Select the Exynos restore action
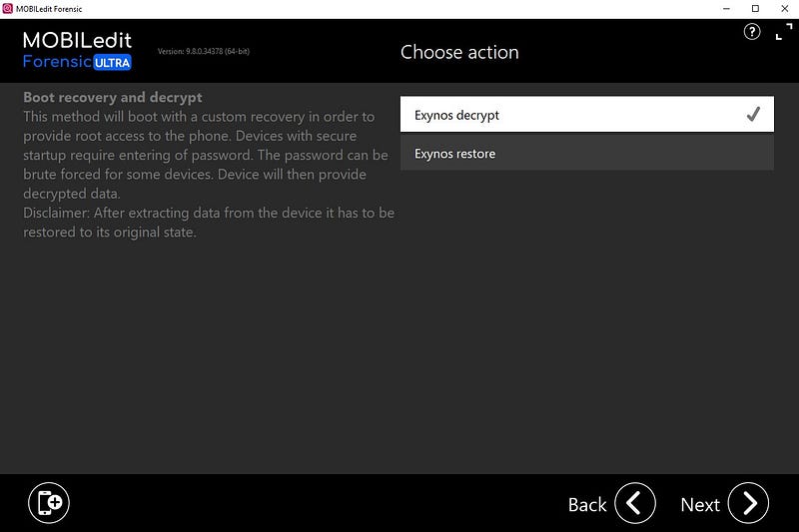The width and height of the screenshot is (799, 532). tap(586, 153)
